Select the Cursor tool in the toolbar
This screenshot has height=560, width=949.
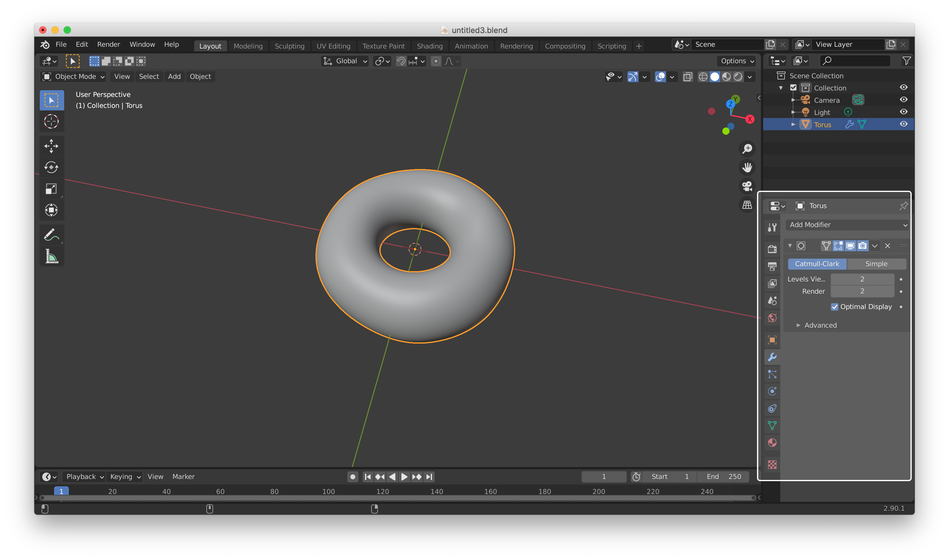click(51, 122)
